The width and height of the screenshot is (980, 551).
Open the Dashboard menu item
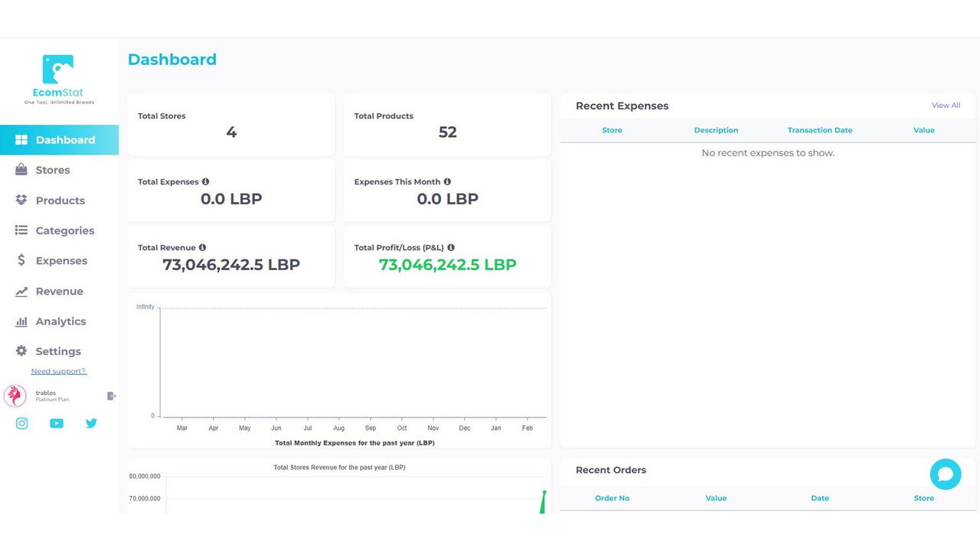[x=59, y=140]
